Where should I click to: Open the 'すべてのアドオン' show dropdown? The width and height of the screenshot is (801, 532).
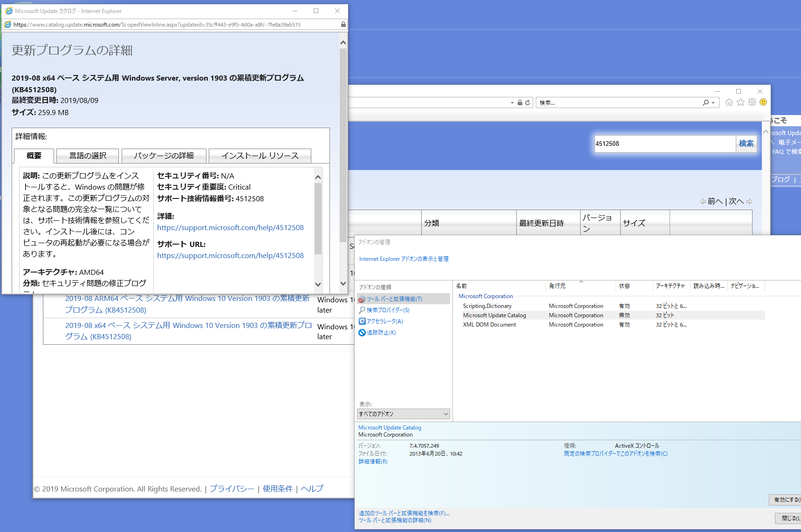404,414
